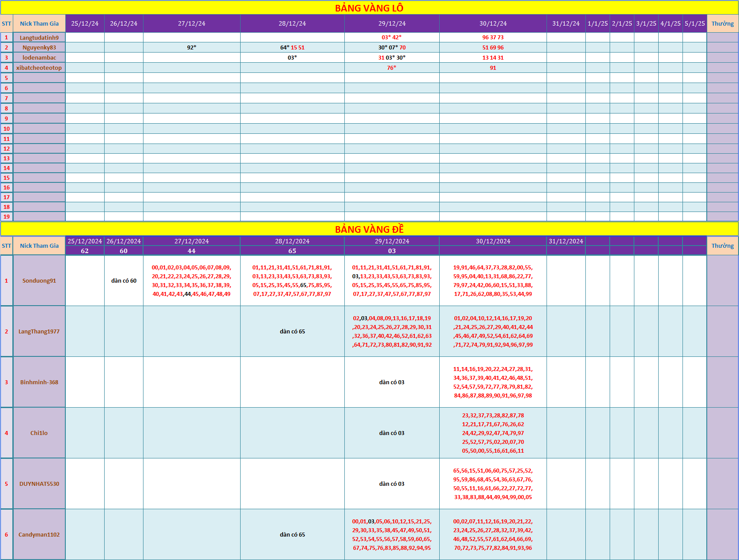Select the 26/12/24 column header

click(x=124, y=23)
